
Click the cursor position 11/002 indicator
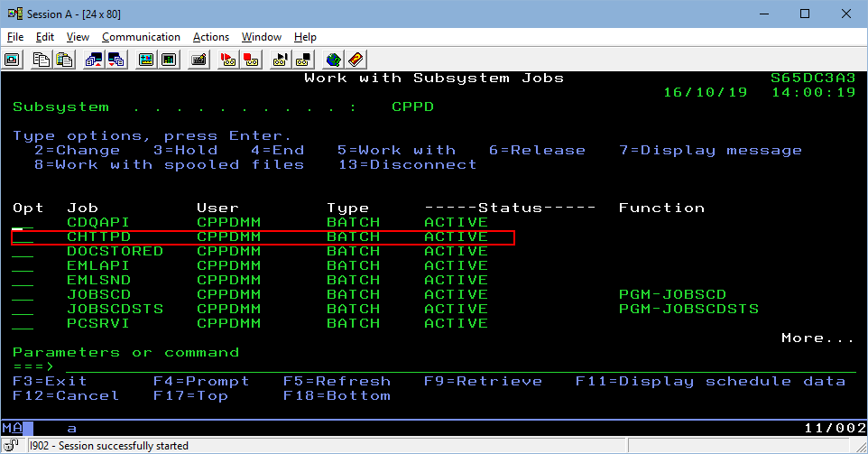(835, 428)
